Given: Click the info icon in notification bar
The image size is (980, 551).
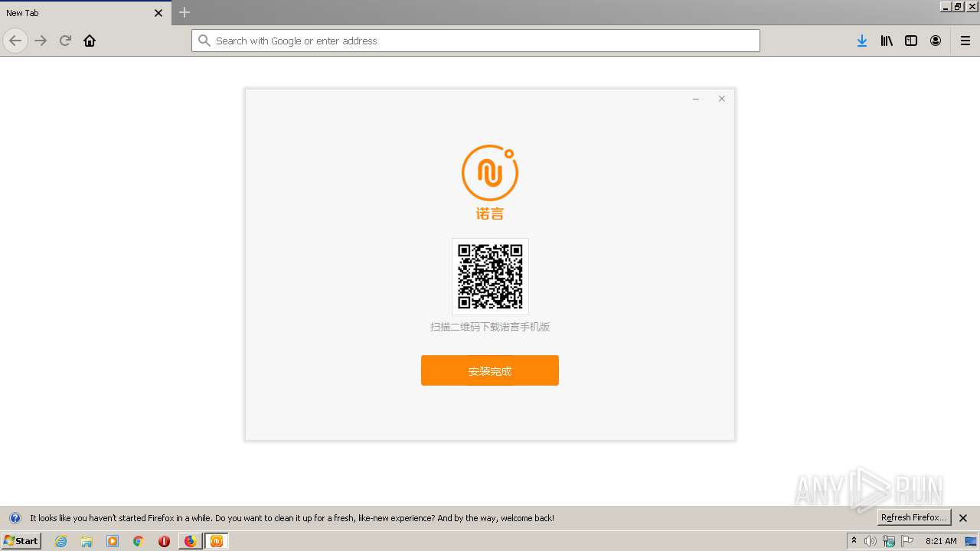Looking at the screenshot, I should point(15,518).
